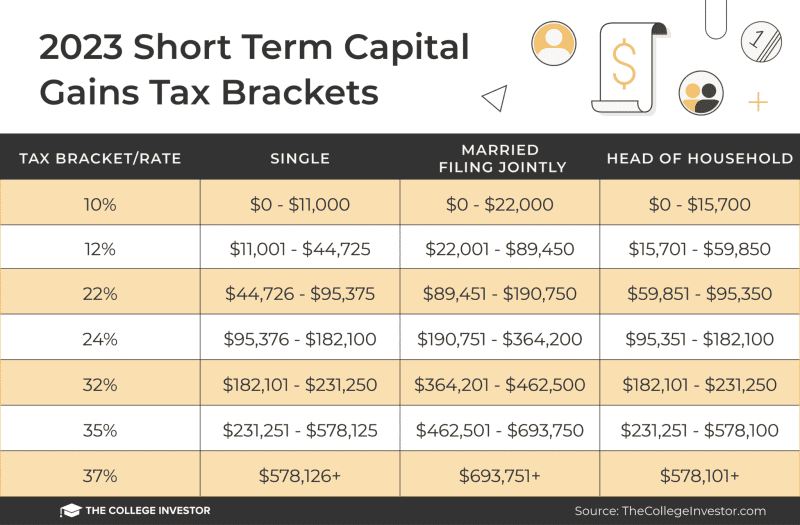
Task: Click the 37% rate row label
Action: pyautogui.click(x=99, y=476)
